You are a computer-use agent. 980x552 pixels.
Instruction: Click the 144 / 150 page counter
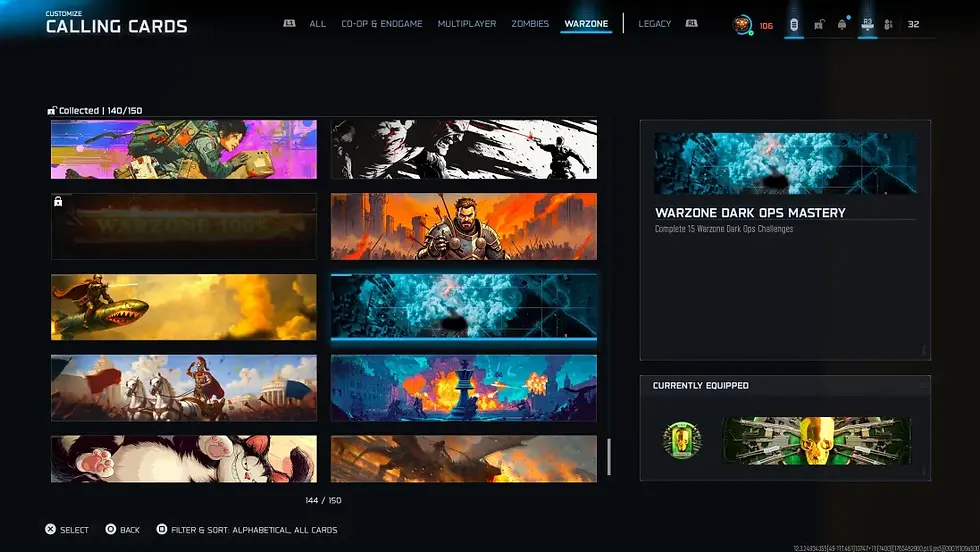click(x=323, y=500)
